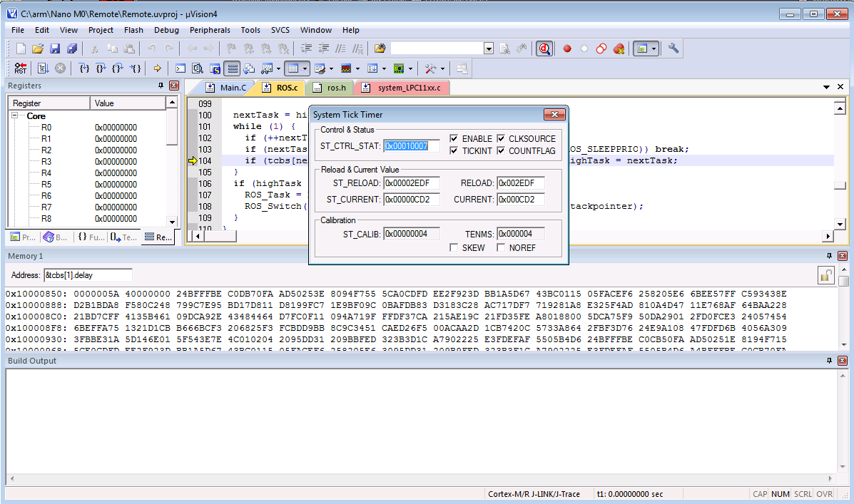The height and width of the screenshot is (504, 854).
Task: Show the Functions panel tab
Action: point(91,237)
